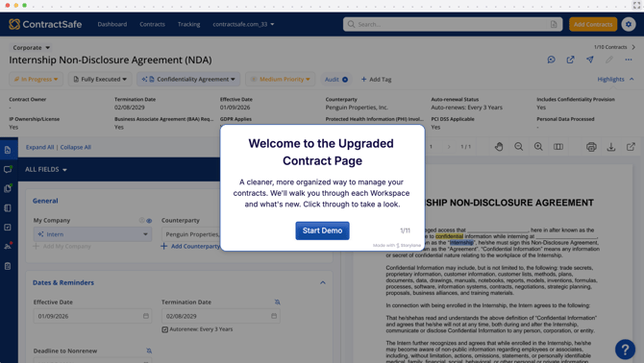Click Add Counterparty link

click(x=190, y=246)
